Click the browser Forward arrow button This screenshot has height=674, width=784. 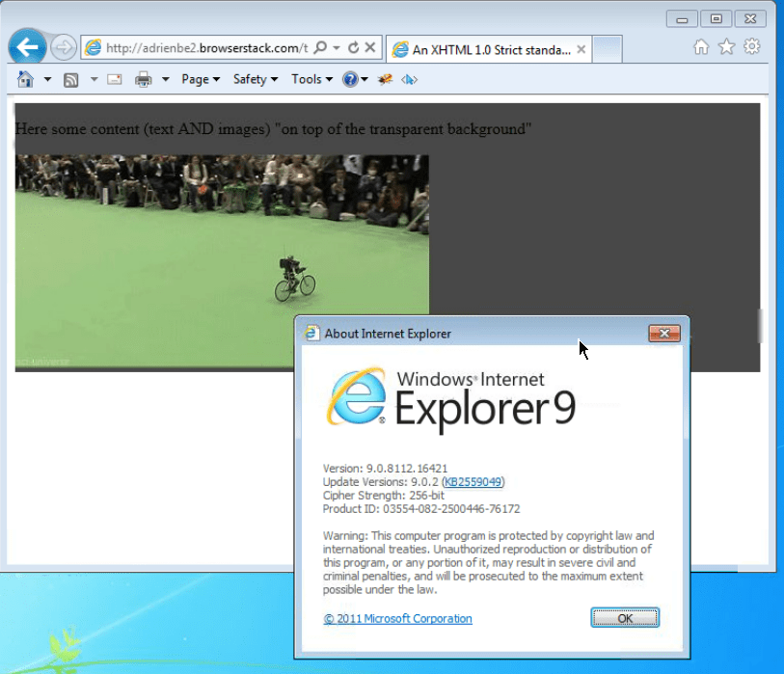tap(64, 48)
